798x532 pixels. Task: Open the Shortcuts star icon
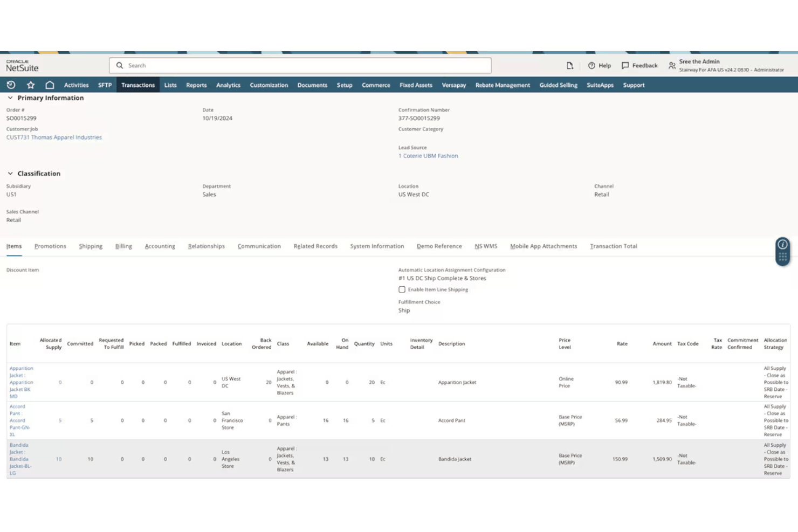point(31,85)
